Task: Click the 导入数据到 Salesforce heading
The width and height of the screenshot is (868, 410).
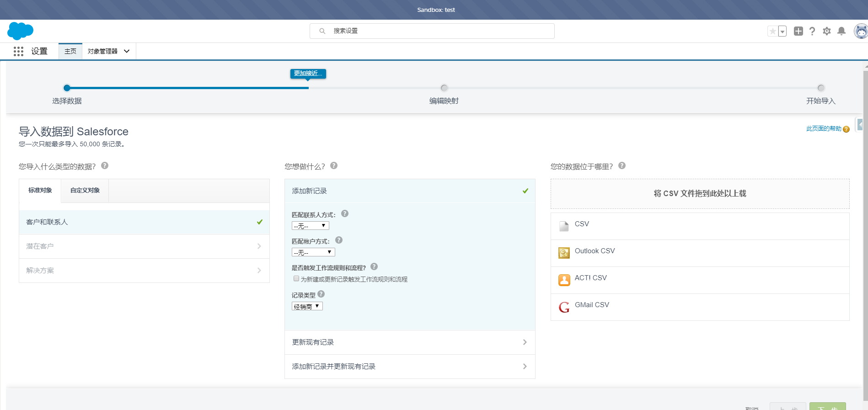Action: click(x=74, y=132)
